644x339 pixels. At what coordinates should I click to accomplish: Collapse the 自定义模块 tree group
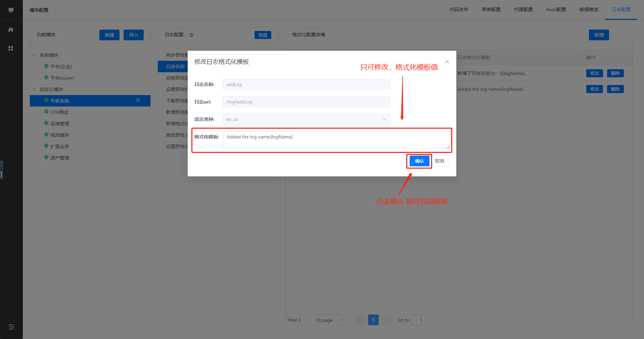(34, 89)
